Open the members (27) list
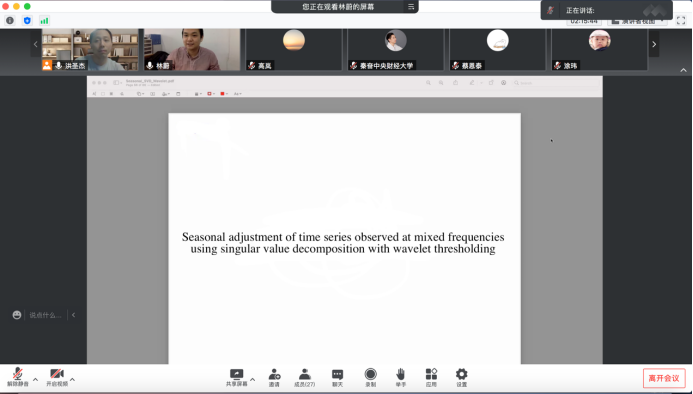 pos(305,375)
